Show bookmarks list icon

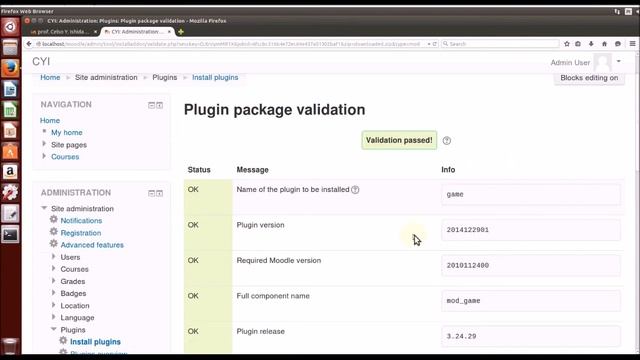pyautogui.click(x=578, y=44)
